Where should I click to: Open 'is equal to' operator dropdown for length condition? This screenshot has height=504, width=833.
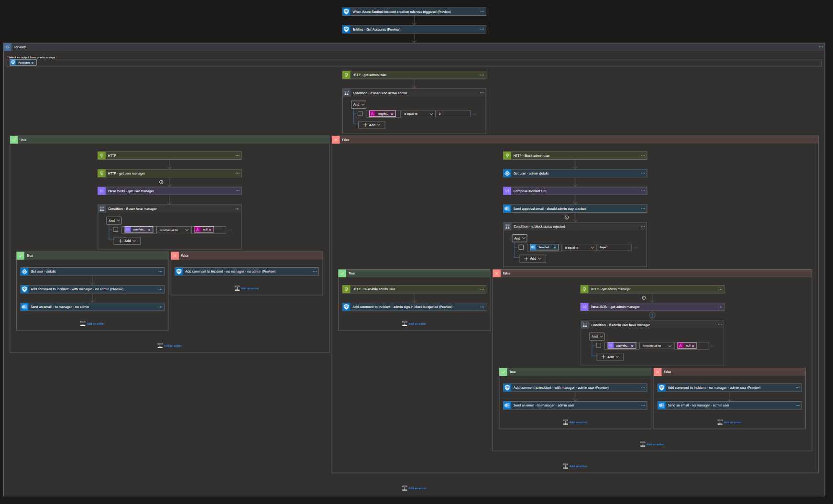418,114
